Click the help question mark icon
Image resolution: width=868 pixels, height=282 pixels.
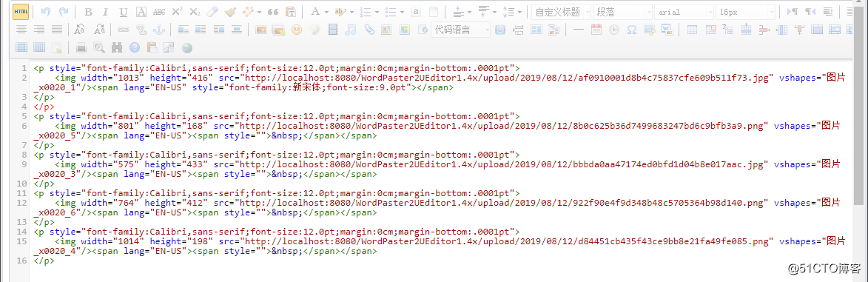click(134, 47)
